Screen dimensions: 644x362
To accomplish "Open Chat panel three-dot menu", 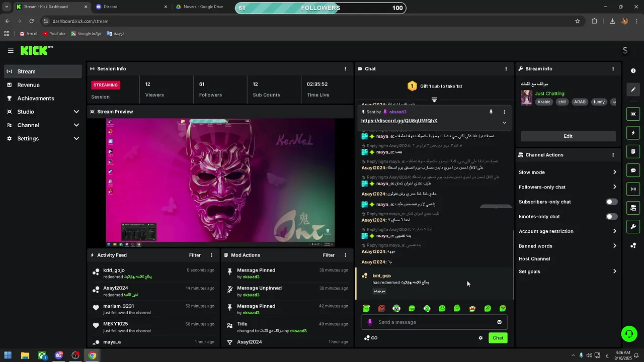I will [506, 69].
